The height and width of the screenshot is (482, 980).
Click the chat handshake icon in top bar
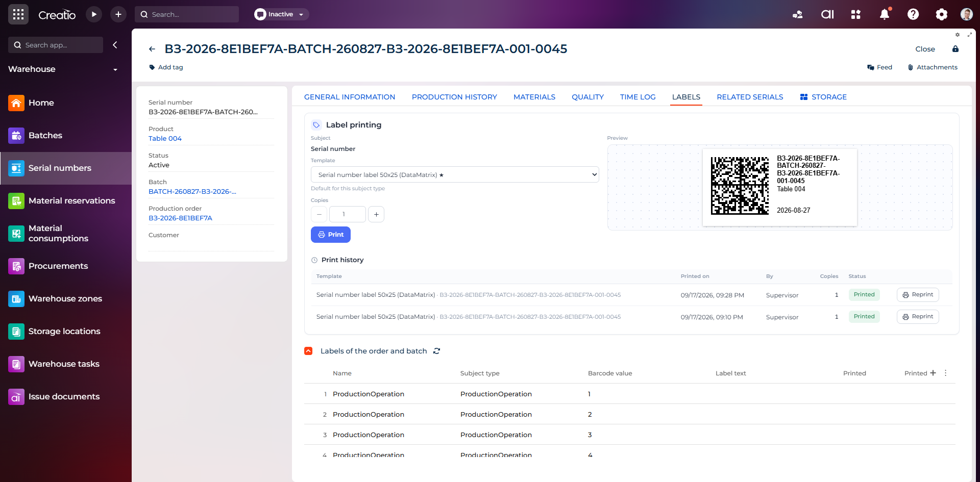(x=798, y=14)
